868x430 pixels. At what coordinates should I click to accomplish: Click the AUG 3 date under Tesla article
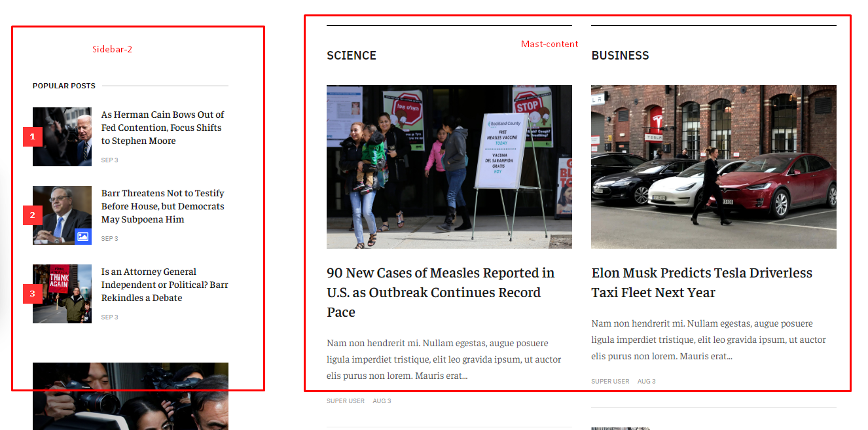(646, 382)
